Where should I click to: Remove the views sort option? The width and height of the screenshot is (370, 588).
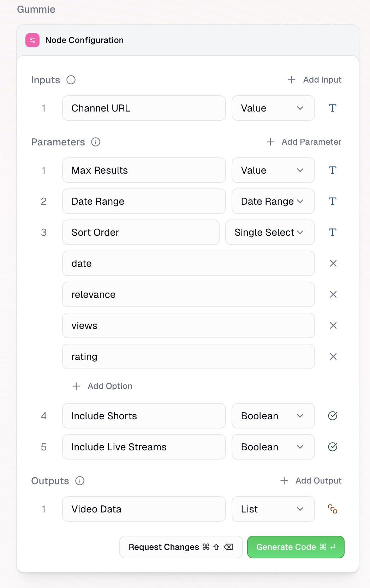(x=332, y=325)
